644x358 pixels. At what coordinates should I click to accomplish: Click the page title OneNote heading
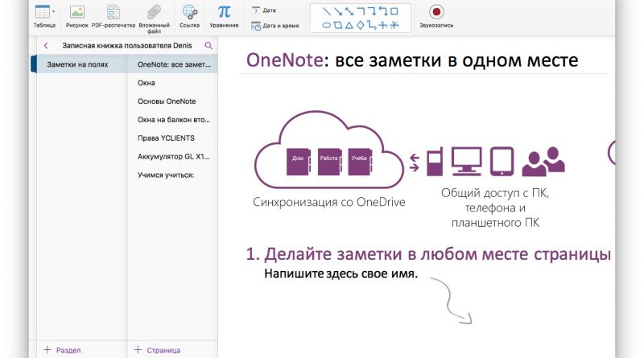411,60
